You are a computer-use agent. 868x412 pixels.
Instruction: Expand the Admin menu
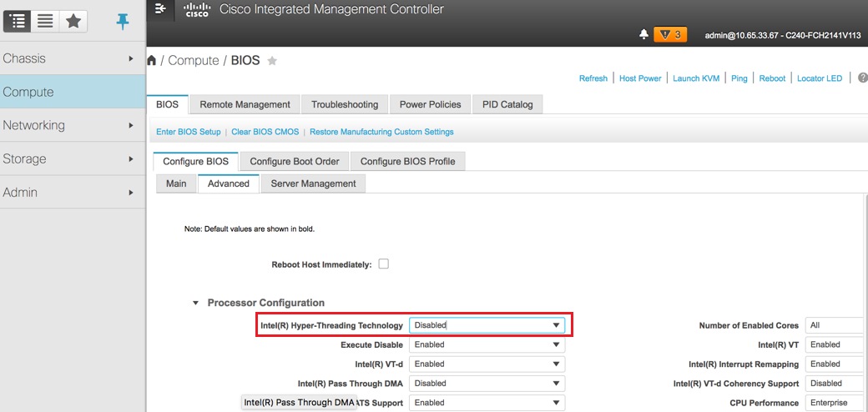click(x=73, y=193)
